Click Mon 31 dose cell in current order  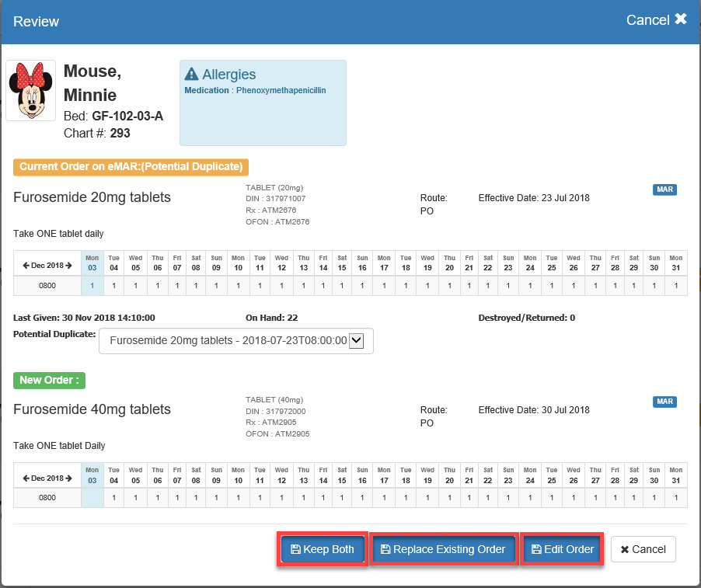pos(675,286)
